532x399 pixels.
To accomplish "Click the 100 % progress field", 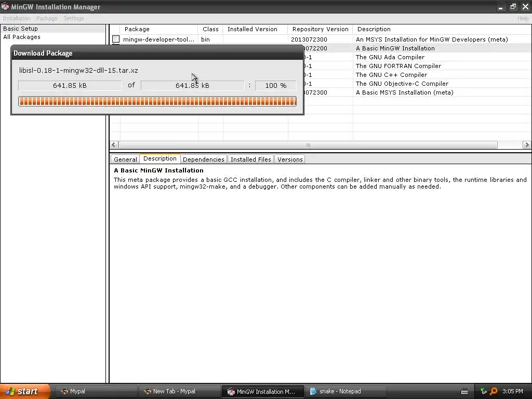I will 276,86.
